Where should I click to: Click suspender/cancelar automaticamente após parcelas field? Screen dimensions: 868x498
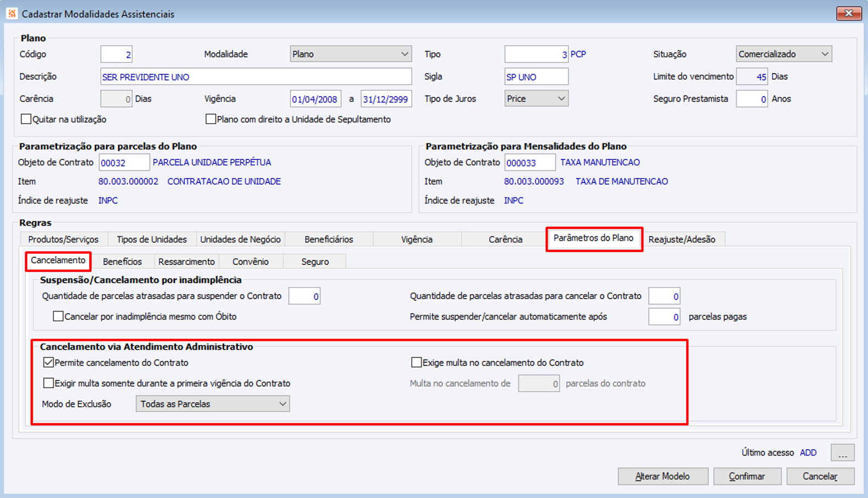664,317
